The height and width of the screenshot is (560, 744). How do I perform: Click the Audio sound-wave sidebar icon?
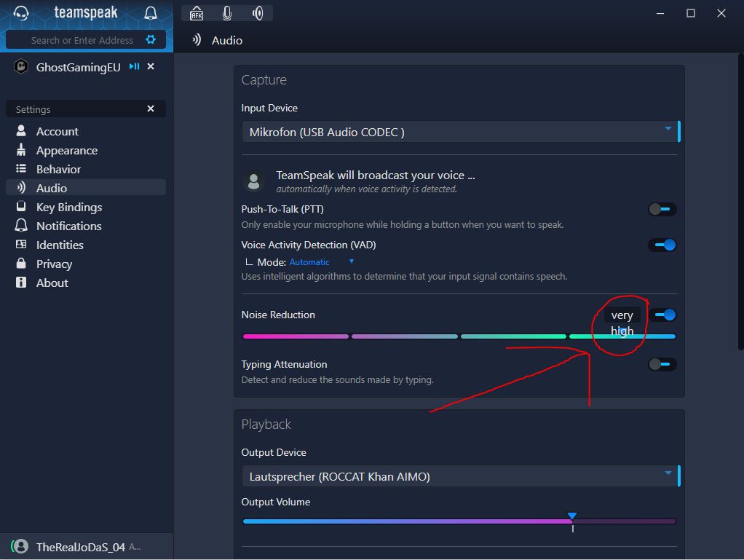(21, 187)
